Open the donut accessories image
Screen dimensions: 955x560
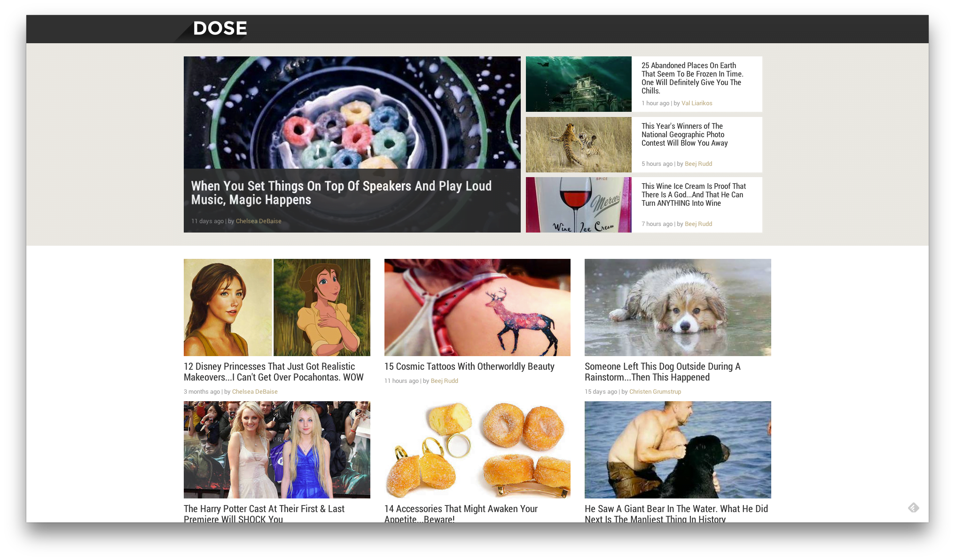(x=477, y=450)
